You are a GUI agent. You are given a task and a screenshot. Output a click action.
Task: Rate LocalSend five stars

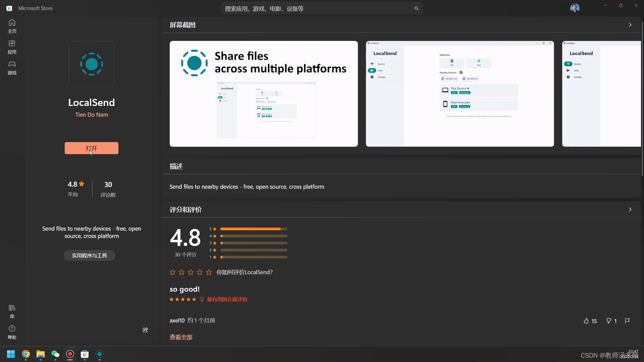pyautogui.click(x=209, y=272)
